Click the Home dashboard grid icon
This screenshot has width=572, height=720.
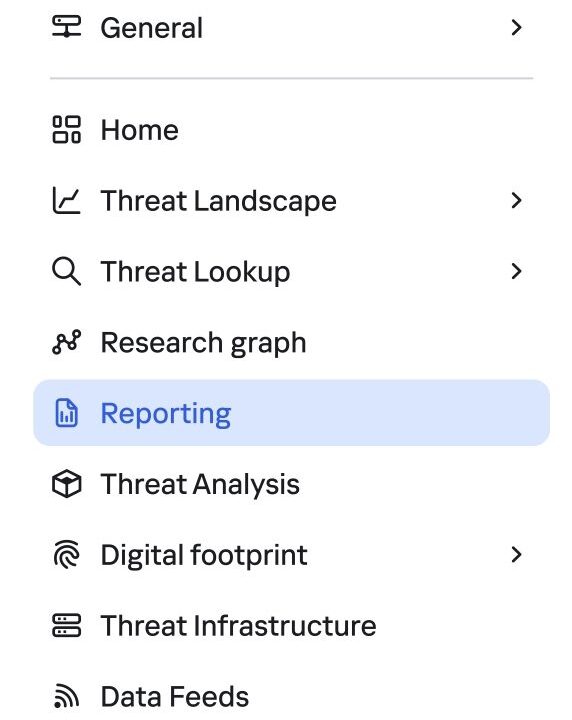point(67,129)
